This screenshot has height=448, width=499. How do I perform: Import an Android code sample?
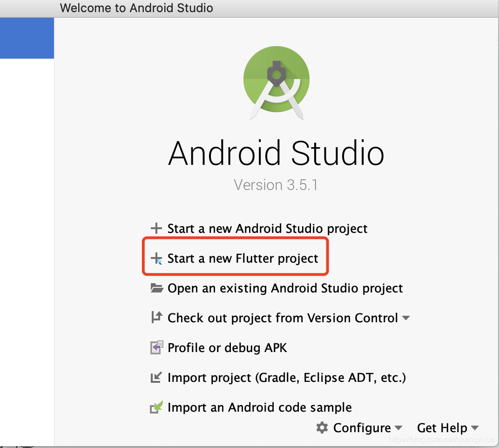(260, 407)
